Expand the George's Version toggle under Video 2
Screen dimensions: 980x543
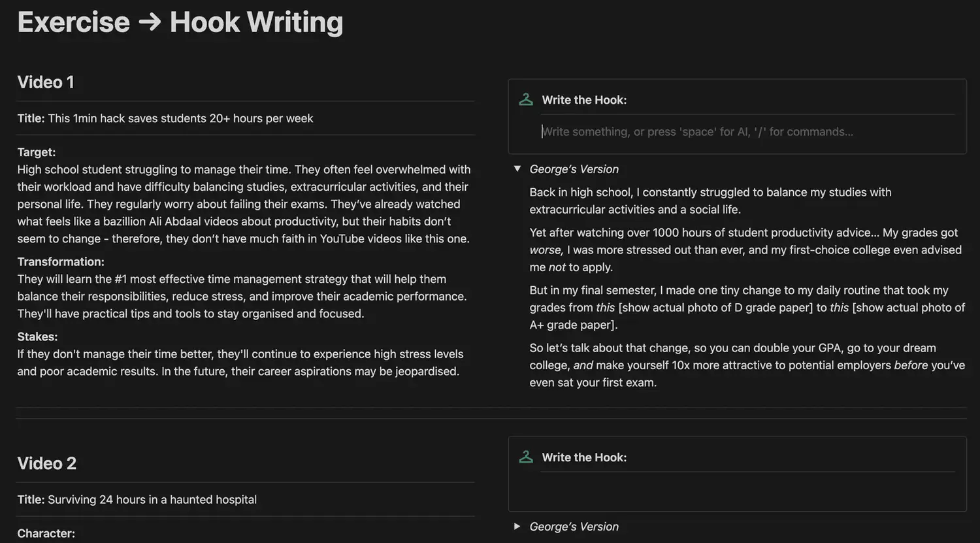(x=517, y=526)
